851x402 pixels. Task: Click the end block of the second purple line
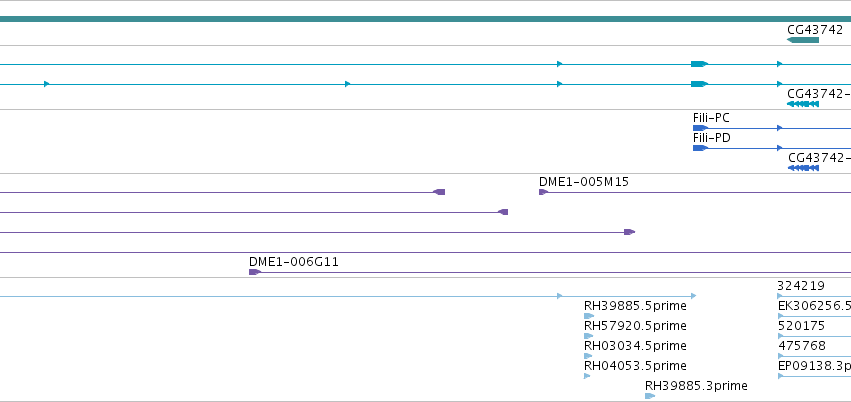click(x=503, y=212)
